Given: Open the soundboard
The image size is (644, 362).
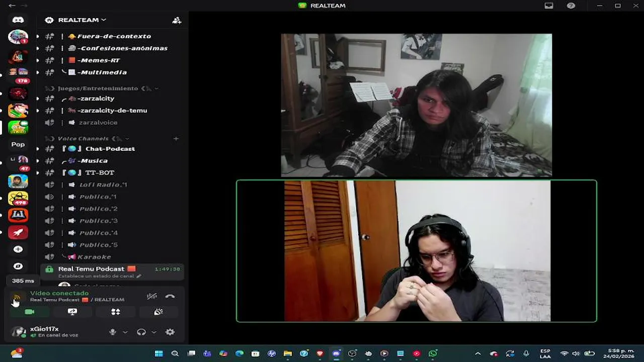Looking at the screenshot, I should pos(158,312).
